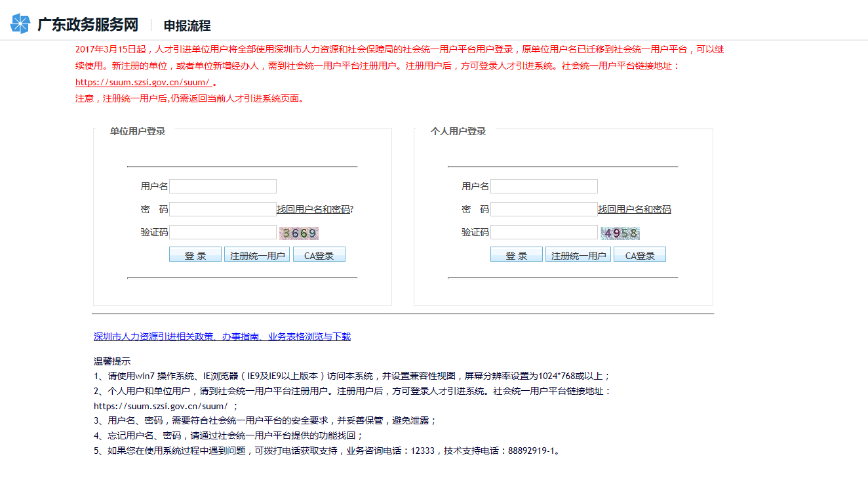Focus the 个人用户 验证码 input field
Viewport: 868px width, 482px height.
click(x=544, y=232)
